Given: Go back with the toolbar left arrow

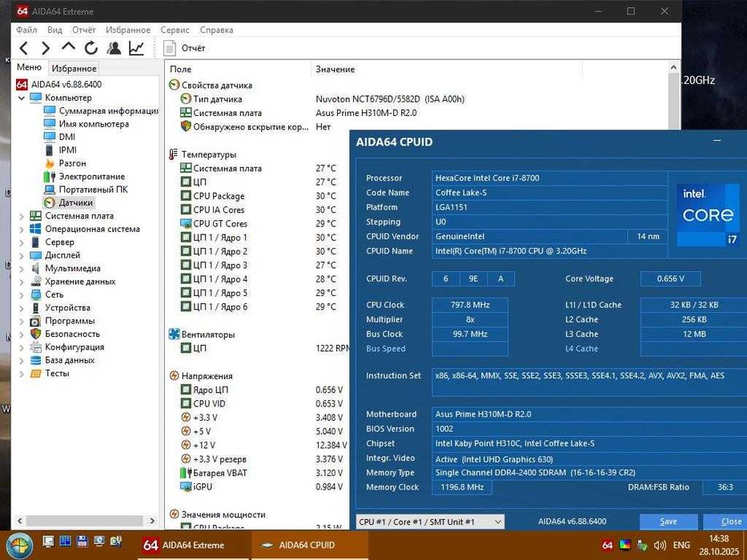Looking at the screenshot, I should (x=24, y=48).
